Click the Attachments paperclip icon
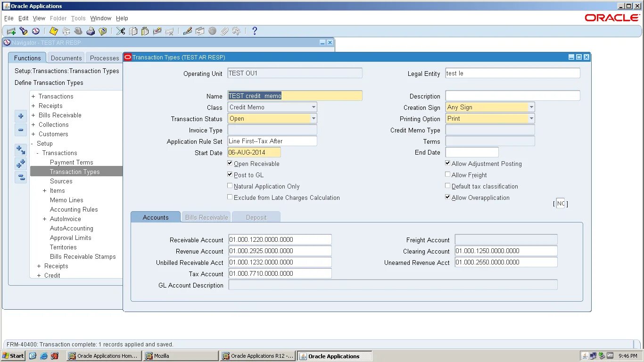 click(x=224, y=31)
